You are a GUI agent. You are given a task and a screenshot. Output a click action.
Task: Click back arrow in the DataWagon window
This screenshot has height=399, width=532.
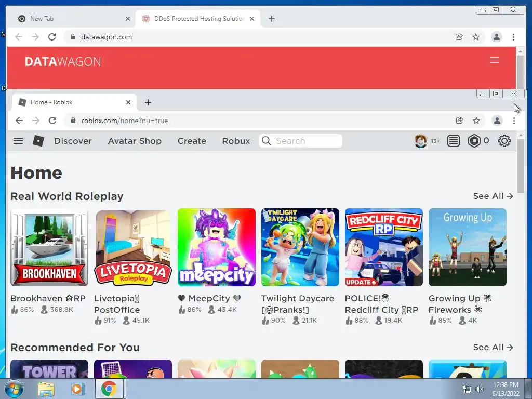click(19, 37)
